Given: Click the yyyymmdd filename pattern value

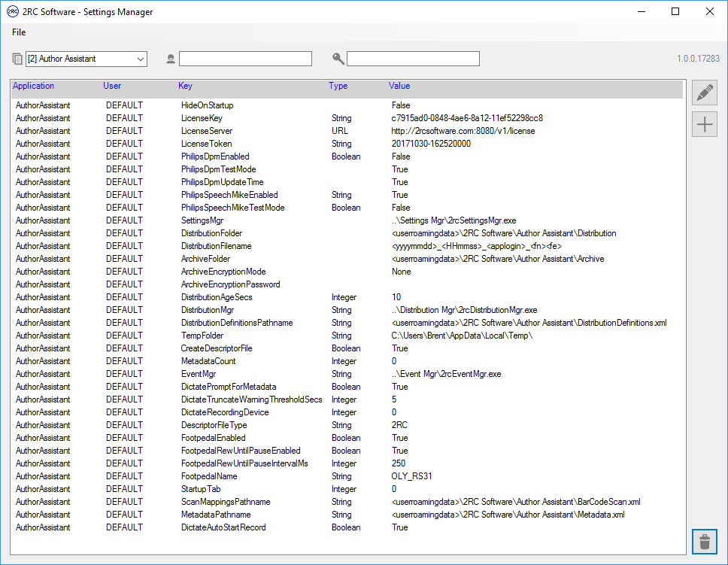Looking at the screenshot, I should (x=476, y=246).
